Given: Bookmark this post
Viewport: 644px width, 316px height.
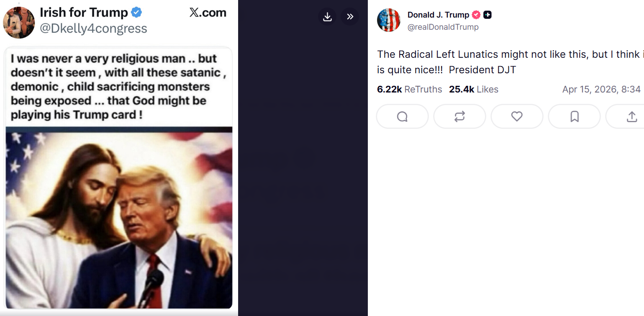Looking at the screenshot, I should [x=574, y=116].
